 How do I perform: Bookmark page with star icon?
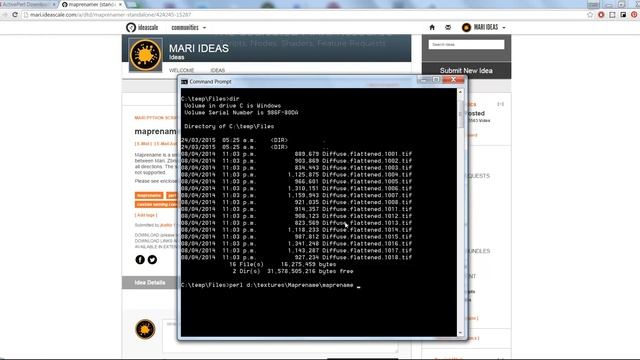click(590, 14)
